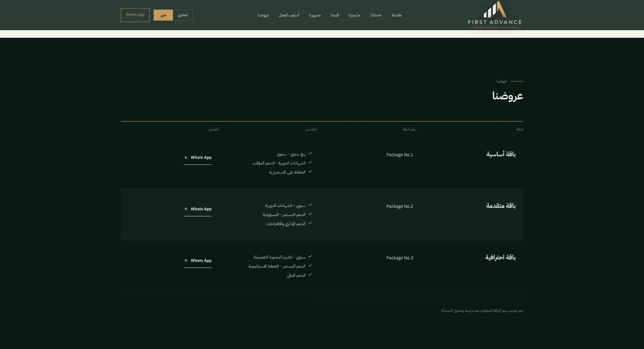Image resolution: width=644 pixels, height=349 pixels.
Task: Click the باقة أساسية title
Action: [501, 154]
